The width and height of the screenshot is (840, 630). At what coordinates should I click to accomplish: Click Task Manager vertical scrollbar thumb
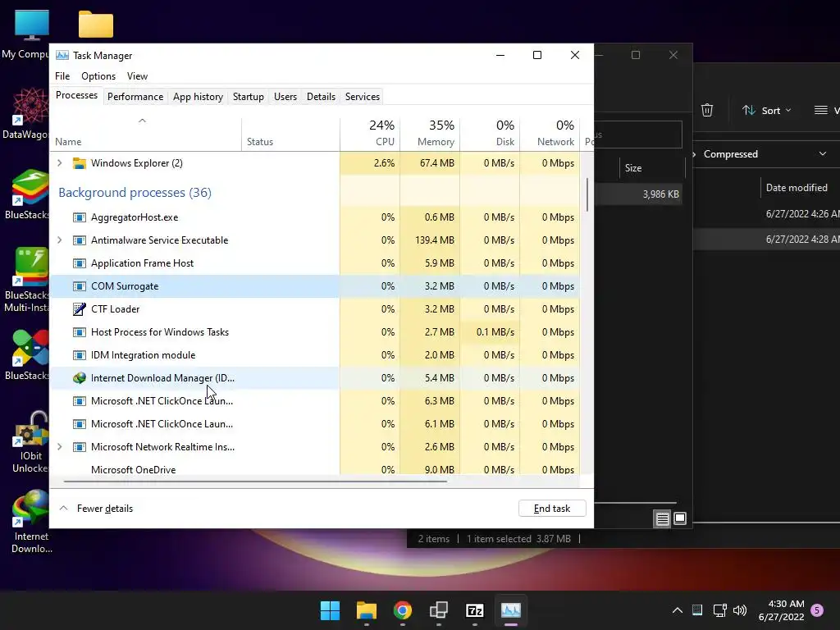point(587,194)
